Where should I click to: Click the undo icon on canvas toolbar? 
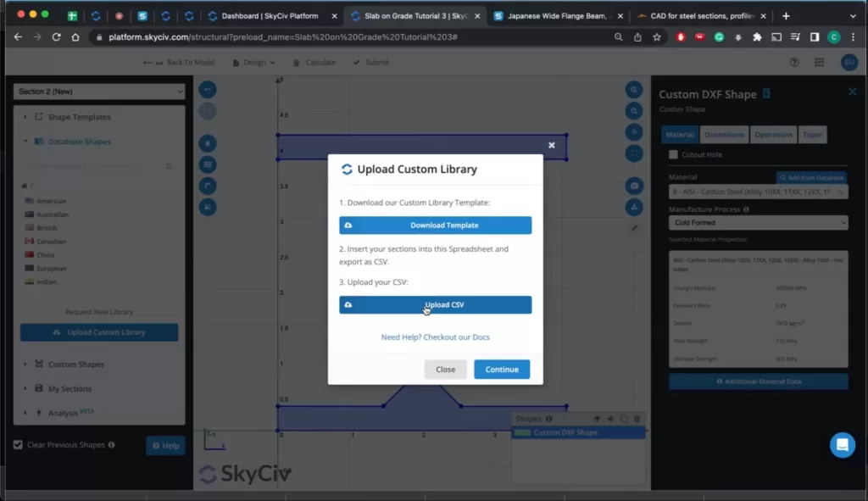208,90
